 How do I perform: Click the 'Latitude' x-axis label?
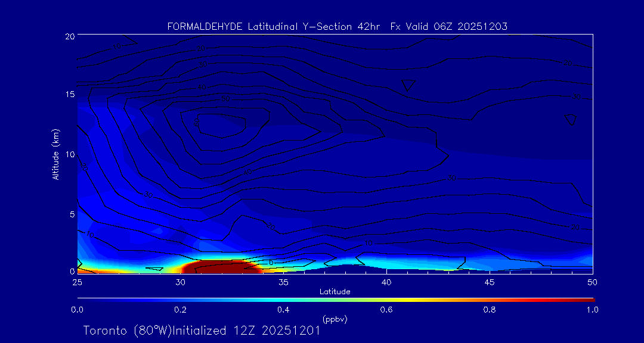click(335, 291)
